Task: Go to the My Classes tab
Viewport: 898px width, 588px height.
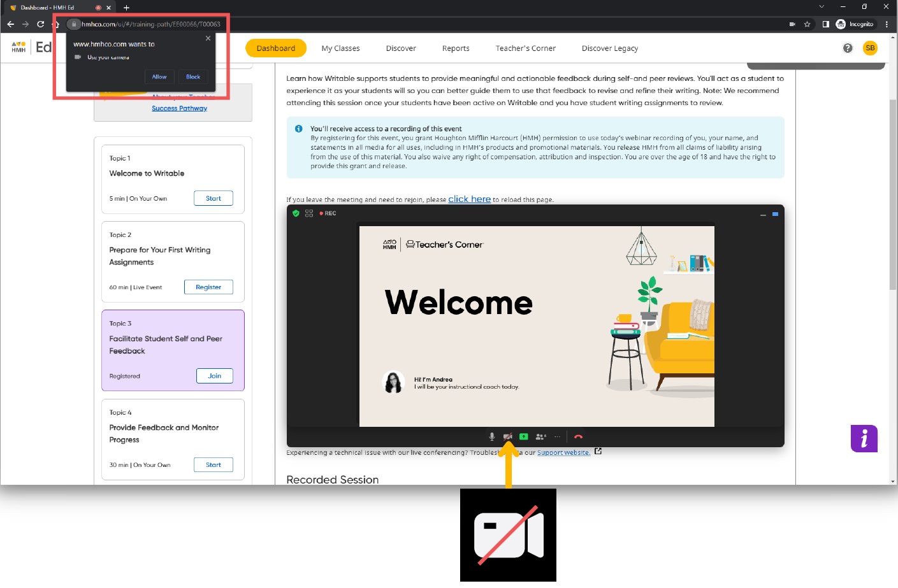Action: (340, 48)
